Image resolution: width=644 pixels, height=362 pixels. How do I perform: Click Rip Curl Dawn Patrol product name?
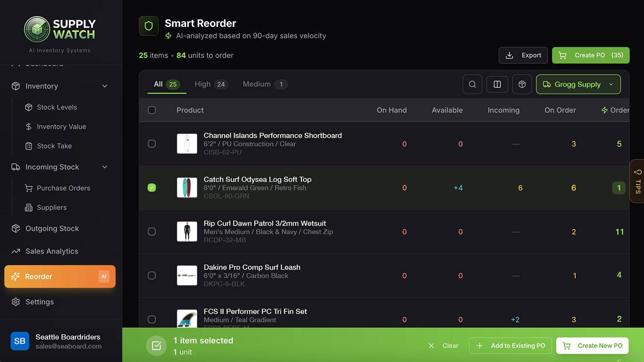tap(265, 223)
